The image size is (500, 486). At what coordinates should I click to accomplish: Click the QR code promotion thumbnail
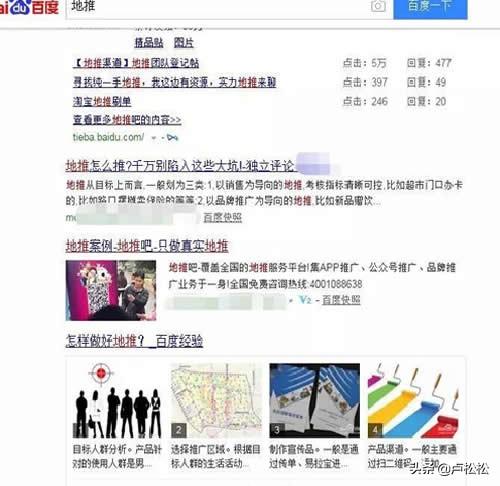click(x=111, y=290)
